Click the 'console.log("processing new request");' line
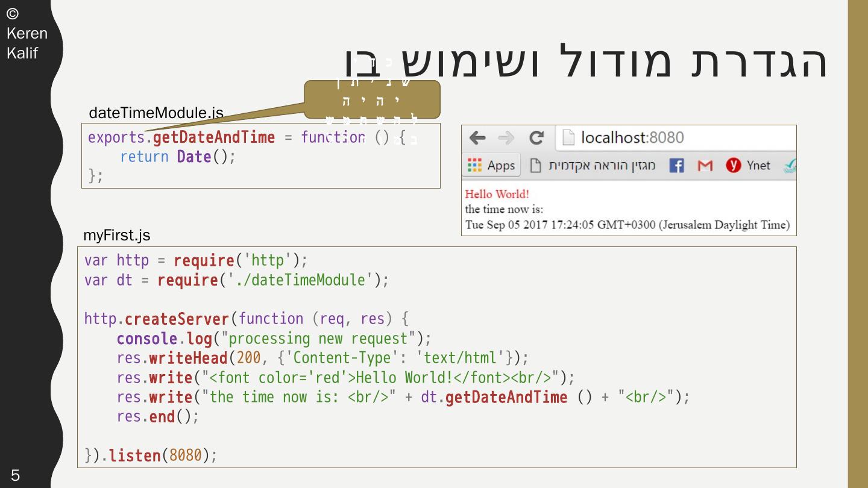The height and width of the screenshot is (488, 868). pyautogui.click(x=274, y=339)
